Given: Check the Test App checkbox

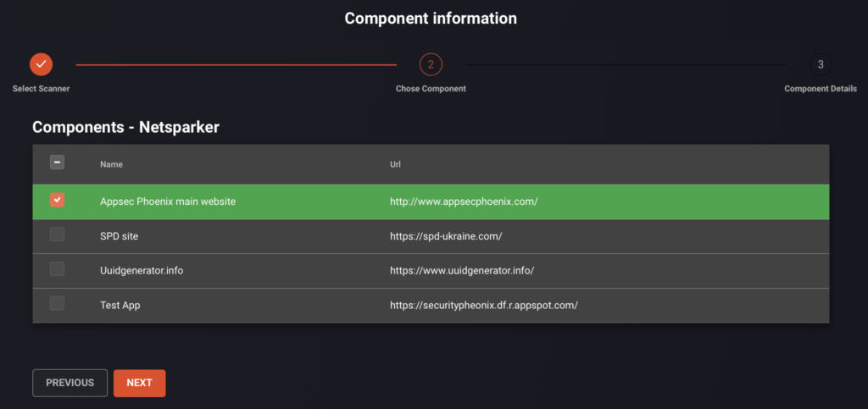Looking at the screenshot, I should [57, 303].
